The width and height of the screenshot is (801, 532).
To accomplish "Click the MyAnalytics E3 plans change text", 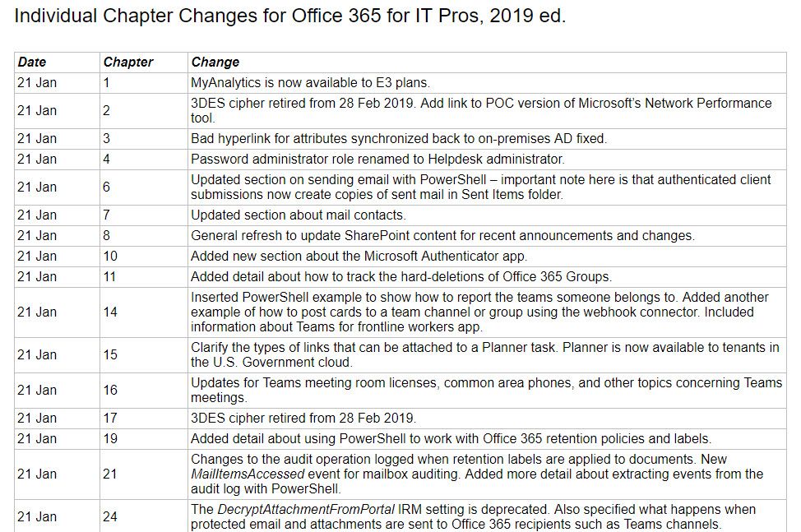I will pyautogui.click(x=310, y=83).
